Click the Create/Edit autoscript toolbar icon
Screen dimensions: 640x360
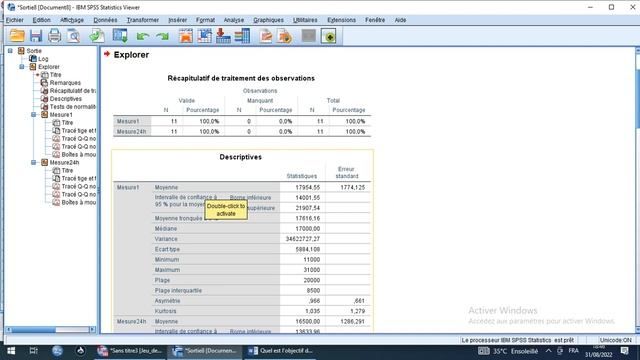(266, 36)
